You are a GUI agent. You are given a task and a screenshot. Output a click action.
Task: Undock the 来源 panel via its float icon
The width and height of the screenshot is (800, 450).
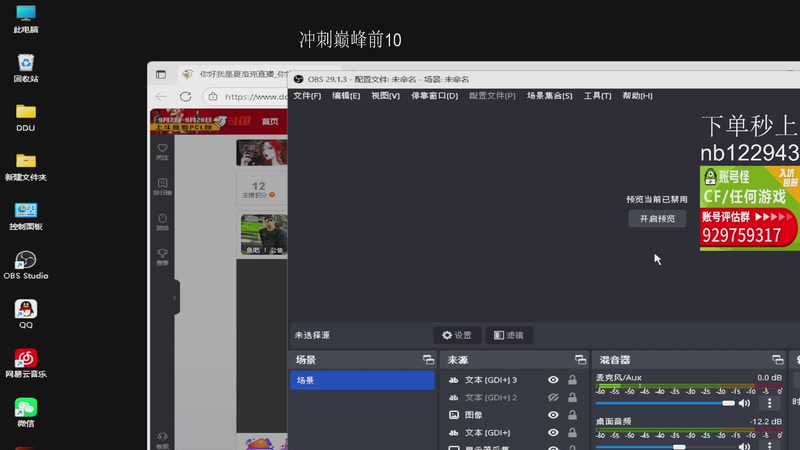tap(581, 360)
